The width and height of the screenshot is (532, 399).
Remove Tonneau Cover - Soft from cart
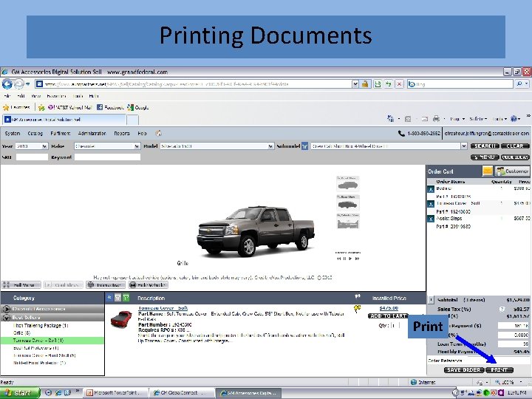pyautogui.click(x=431, y=204)
